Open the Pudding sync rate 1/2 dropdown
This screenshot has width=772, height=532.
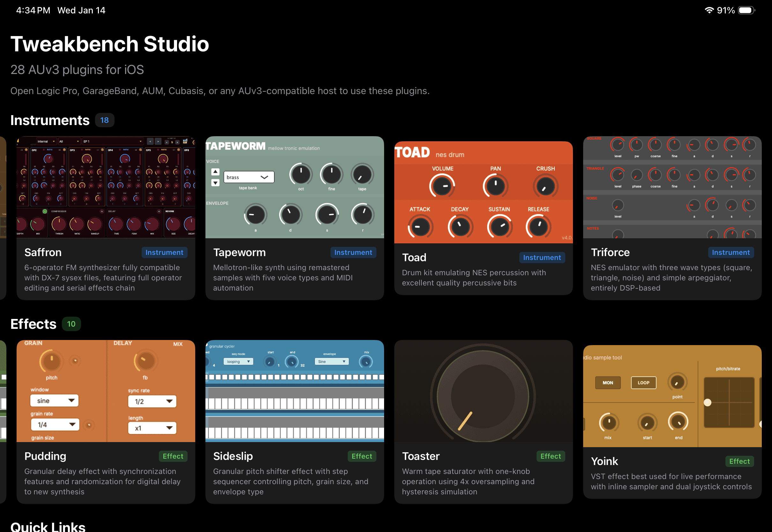tap(152, 401)
